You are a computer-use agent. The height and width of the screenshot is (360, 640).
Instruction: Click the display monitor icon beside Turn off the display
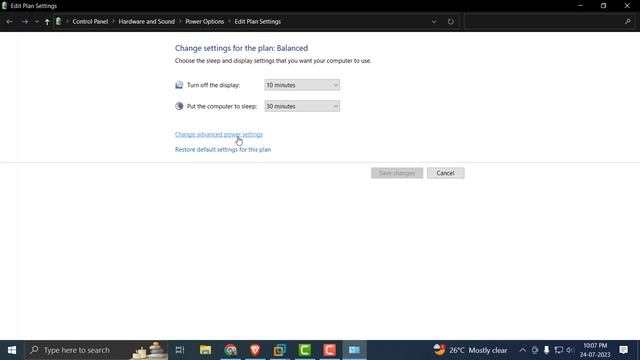click(x=179, y=85)
